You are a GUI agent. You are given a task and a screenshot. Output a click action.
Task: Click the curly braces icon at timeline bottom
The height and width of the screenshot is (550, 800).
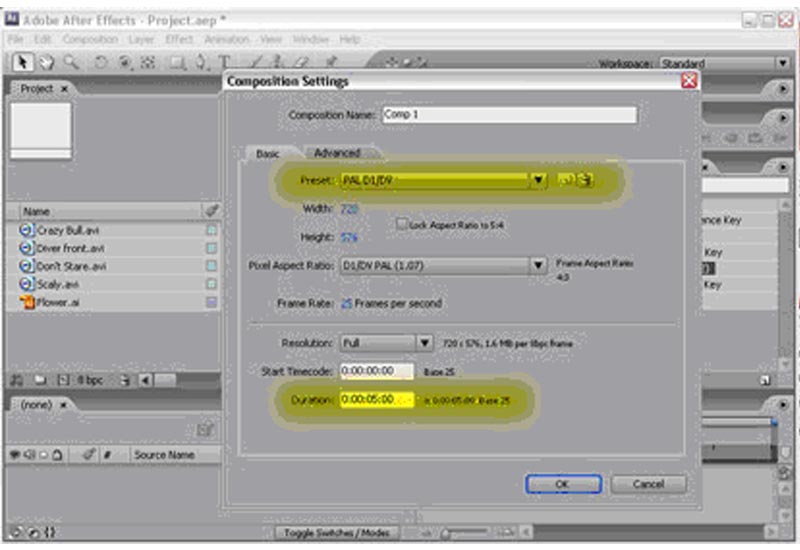pos(49,532)
